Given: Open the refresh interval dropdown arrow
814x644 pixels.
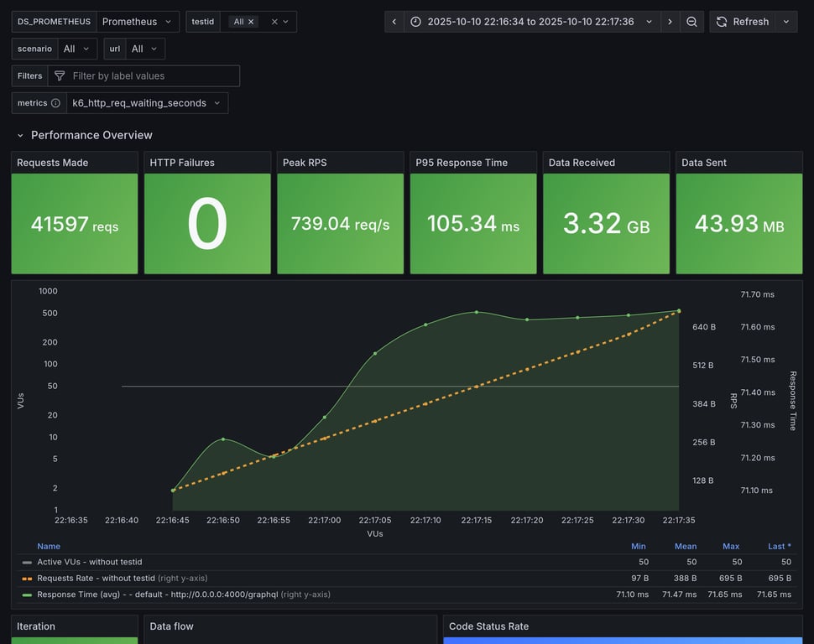Looking at the screenshot, I should point(786,22).
